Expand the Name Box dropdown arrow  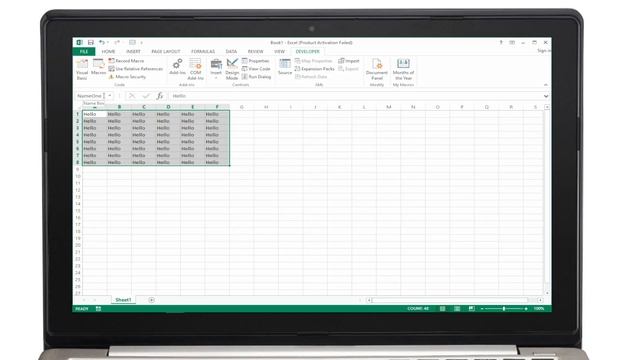pyautogui.click(x=110, y=96)
